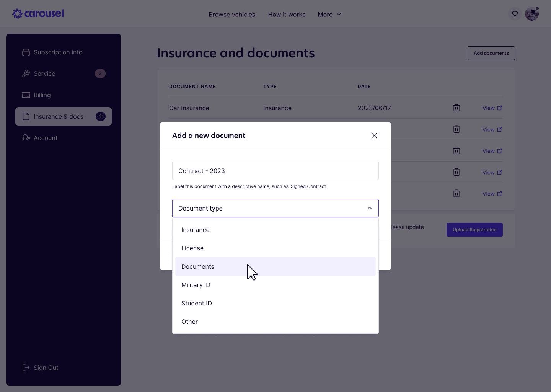
Task: Click the Add documents button
Action: [x=491, y=53]
